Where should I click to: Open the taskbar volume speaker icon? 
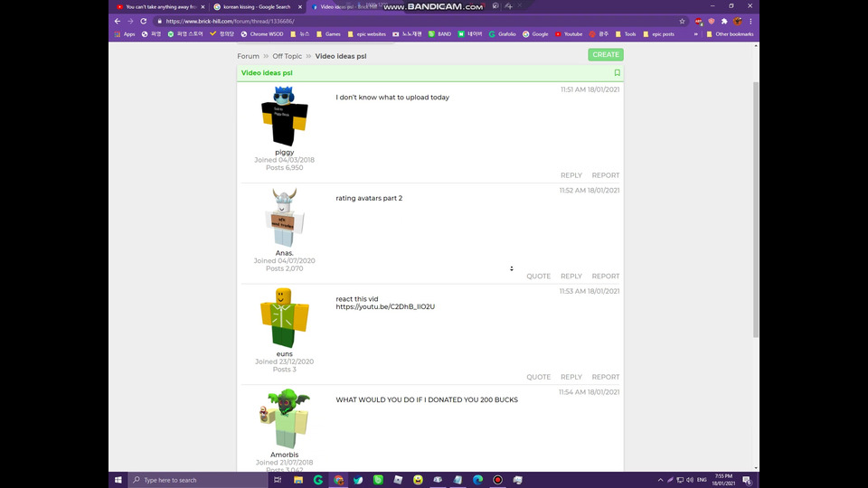(690, 480)
